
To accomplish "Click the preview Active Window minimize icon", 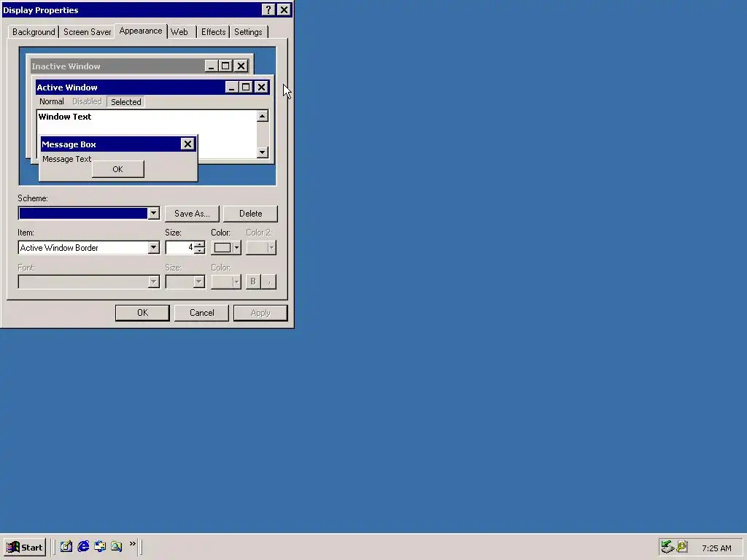I will coord(231,87).
